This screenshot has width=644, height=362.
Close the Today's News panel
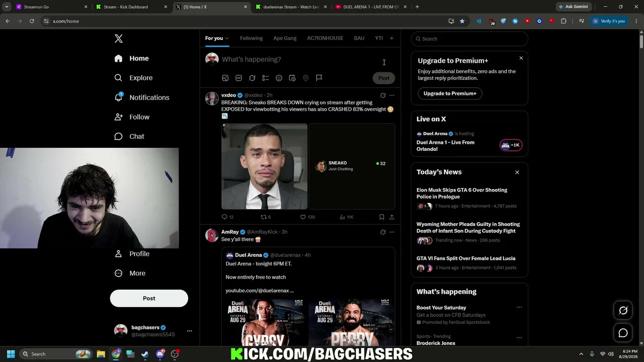(x=517, y=172)
